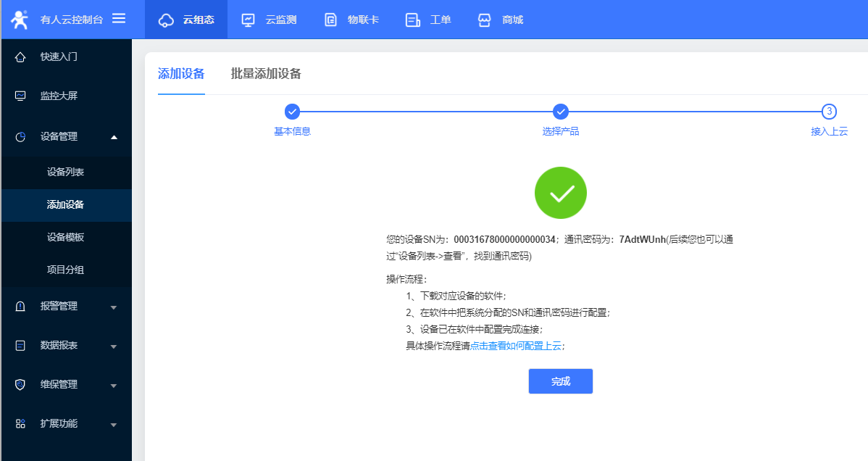Open the 工单 work order icon

tap(413, 20)
